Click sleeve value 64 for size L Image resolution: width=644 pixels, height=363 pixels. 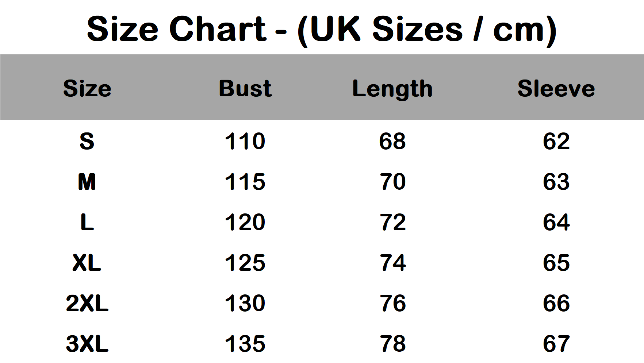pyautogui.click(x=556, y=222)
